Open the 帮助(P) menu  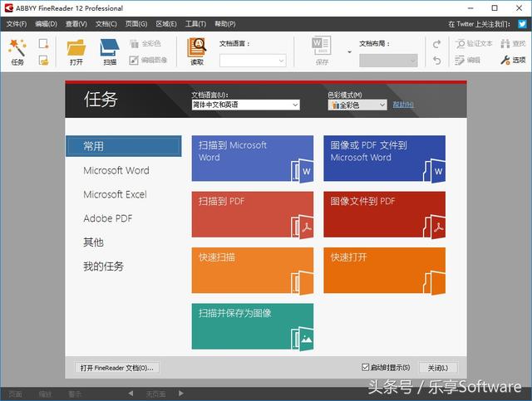[x=225, y=24]
